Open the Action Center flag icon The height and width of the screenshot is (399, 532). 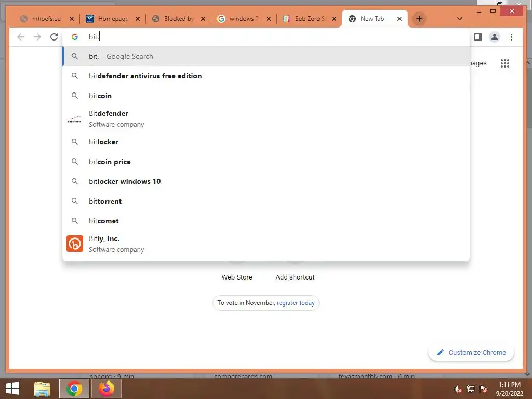pyautogui.click(x=483, y=389)
